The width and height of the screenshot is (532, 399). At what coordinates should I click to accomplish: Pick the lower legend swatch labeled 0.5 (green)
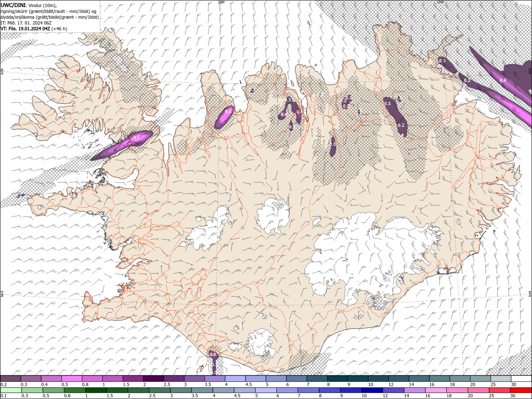coord(53,390)
